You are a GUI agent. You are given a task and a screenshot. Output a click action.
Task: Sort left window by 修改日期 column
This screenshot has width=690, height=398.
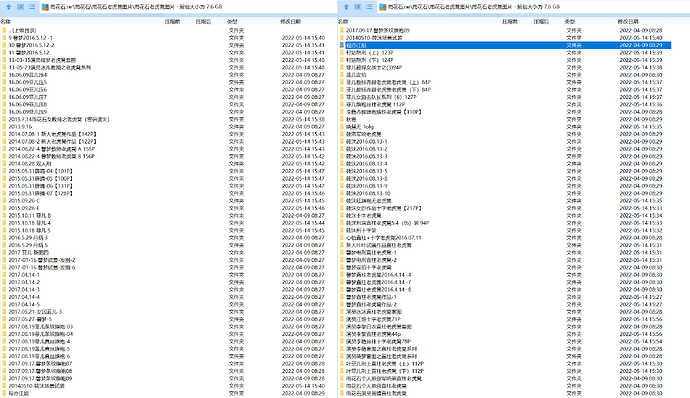291,22
